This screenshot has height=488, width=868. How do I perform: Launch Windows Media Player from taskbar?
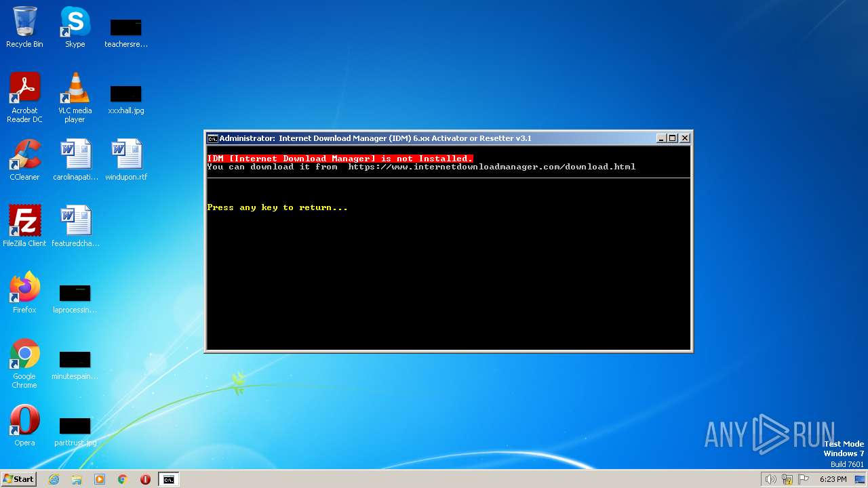tap(100, 479)
